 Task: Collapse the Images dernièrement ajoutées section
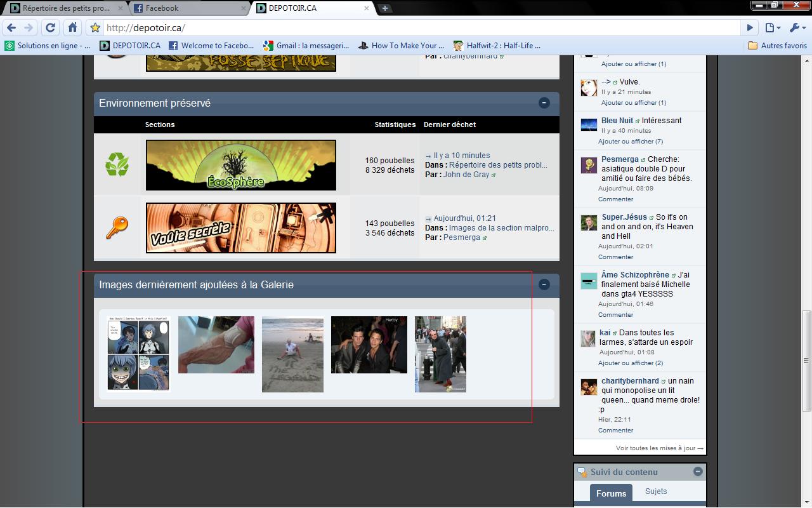544,284
